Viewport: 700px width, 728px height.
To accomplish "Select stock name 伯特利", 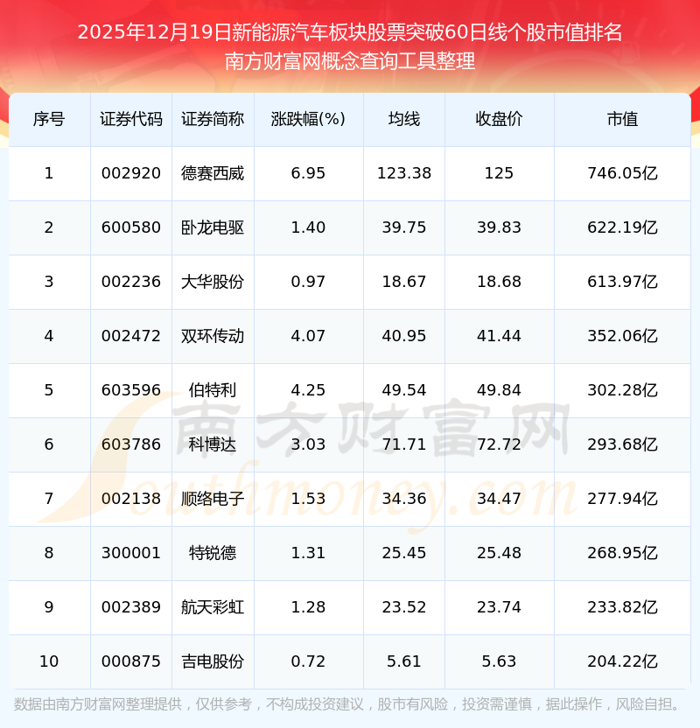I will pyautogui.click(x=213, y=390).
